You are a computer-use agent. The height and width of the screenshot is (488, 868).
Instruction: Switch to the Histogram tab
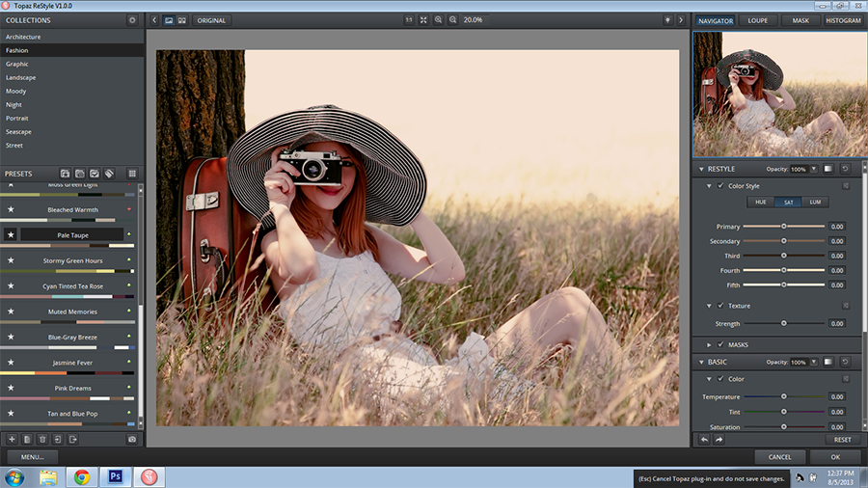click(x=843, y=20)
